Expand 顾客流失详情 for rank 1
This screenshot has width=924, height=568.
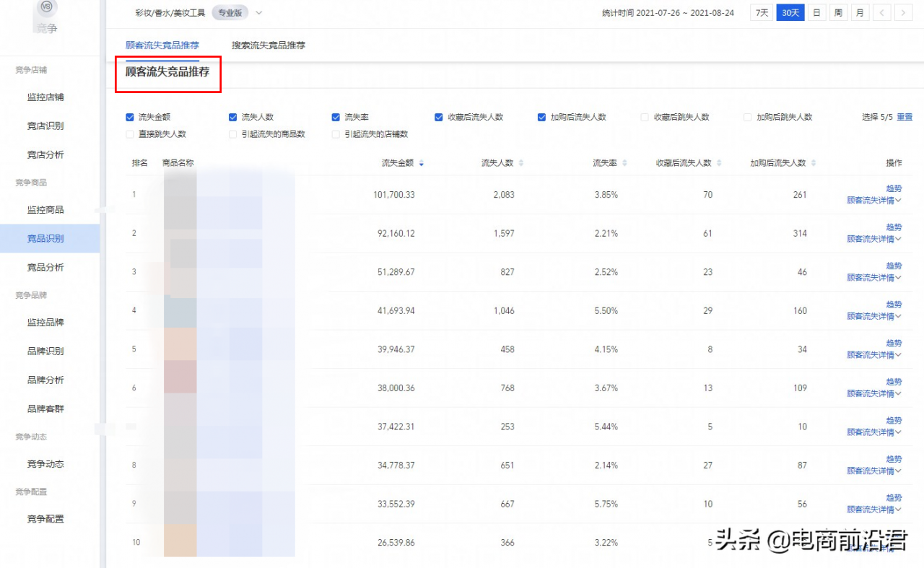click(x=874, y=201)
